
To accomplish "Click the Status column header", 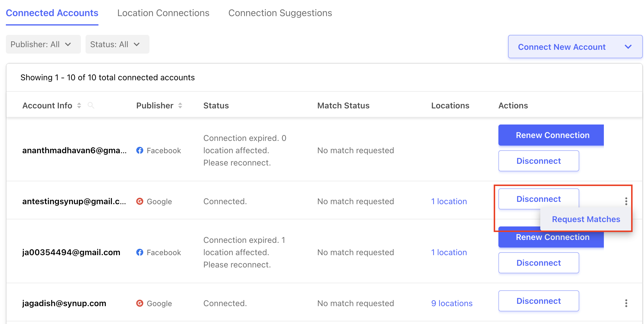I will pos(216,105).
